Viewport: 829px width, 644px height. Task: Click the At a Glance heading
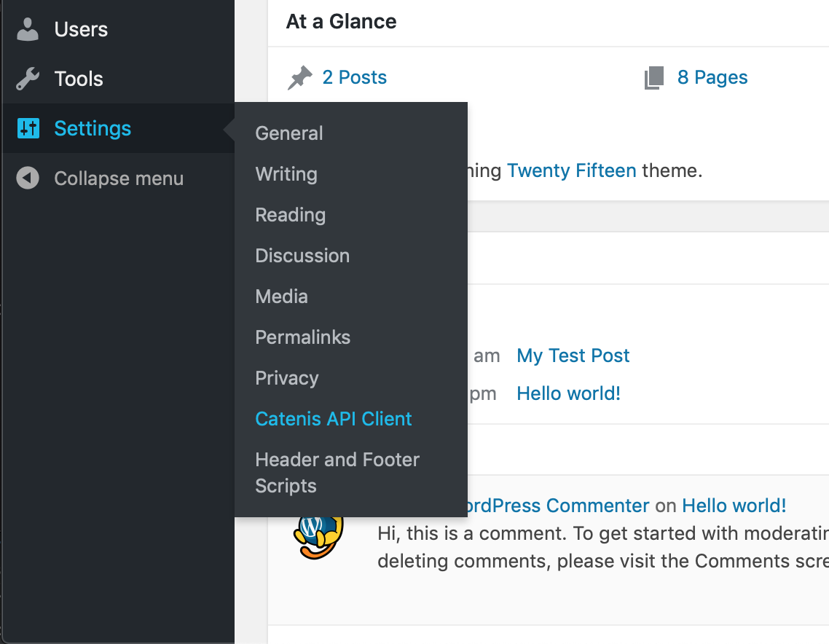341,22
